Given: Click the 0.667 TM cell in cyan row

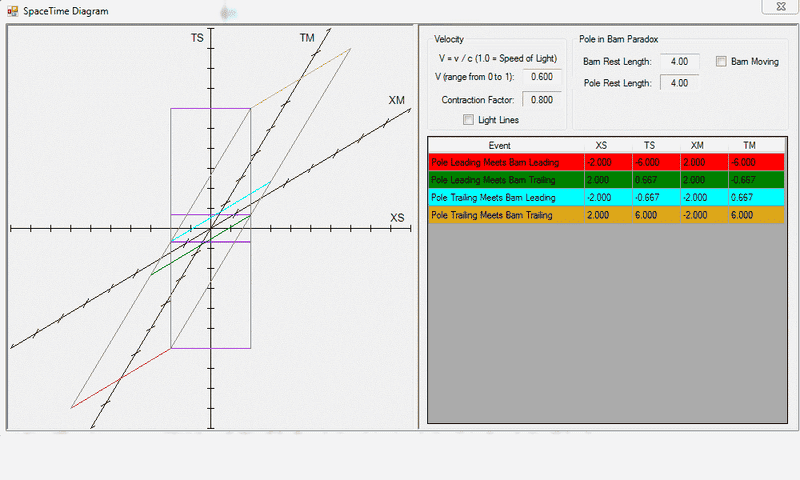Looking at the screenshot, I should tap(756, 197).
